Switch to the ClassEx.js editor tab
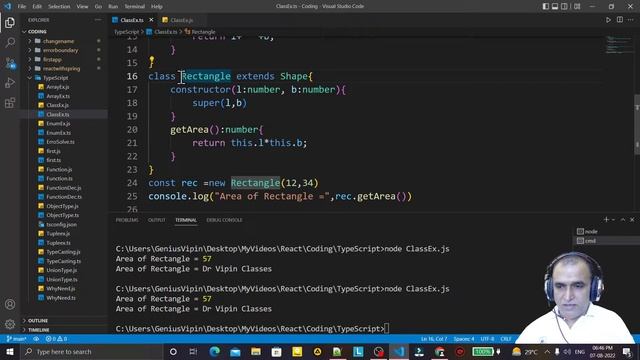Image resolution: width=640 pixels, height=360 pixels. (182, 20)
